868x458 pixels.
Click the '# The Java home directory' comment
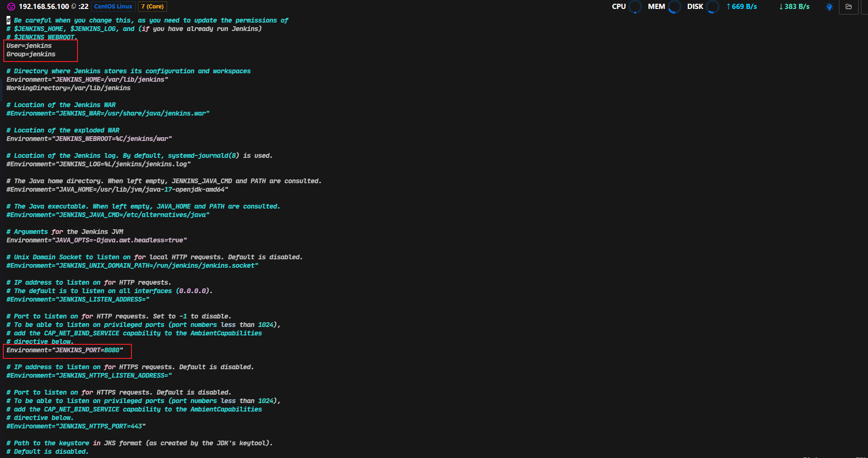click(x=164, y=181)
